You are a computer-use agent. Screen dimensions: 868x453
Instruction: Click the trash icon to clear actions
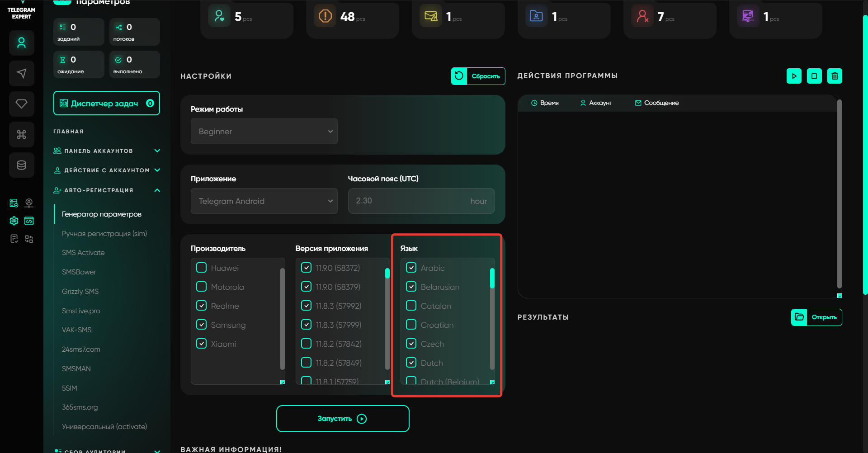(x=835, y=76)
